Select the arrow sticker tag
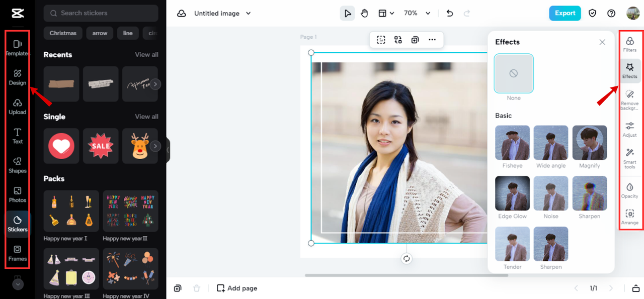Image resolution: width=644 pixels, height=299 pixels. [x=100, y=33]
